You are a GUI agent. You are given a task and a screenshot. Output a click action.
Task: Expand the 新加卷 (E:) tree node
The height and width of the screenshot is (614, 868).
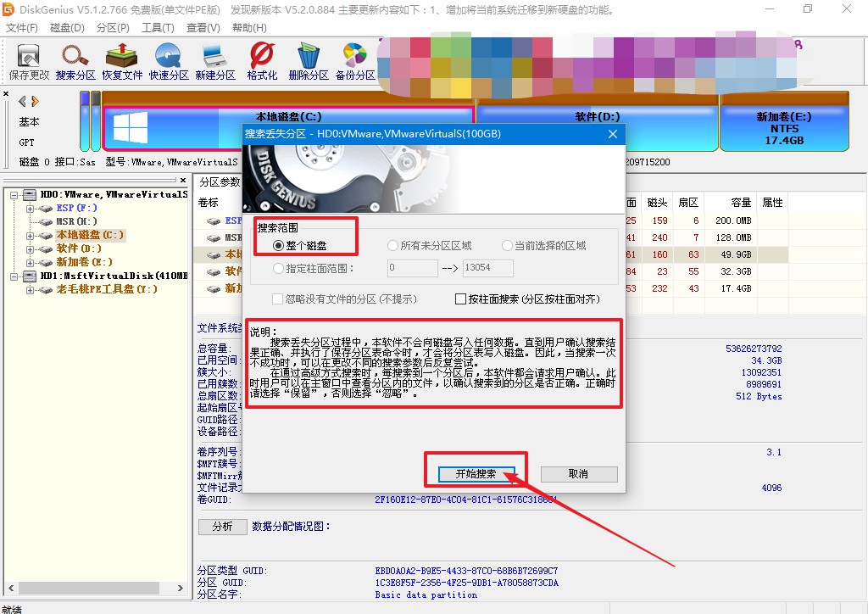click(30, 263)
